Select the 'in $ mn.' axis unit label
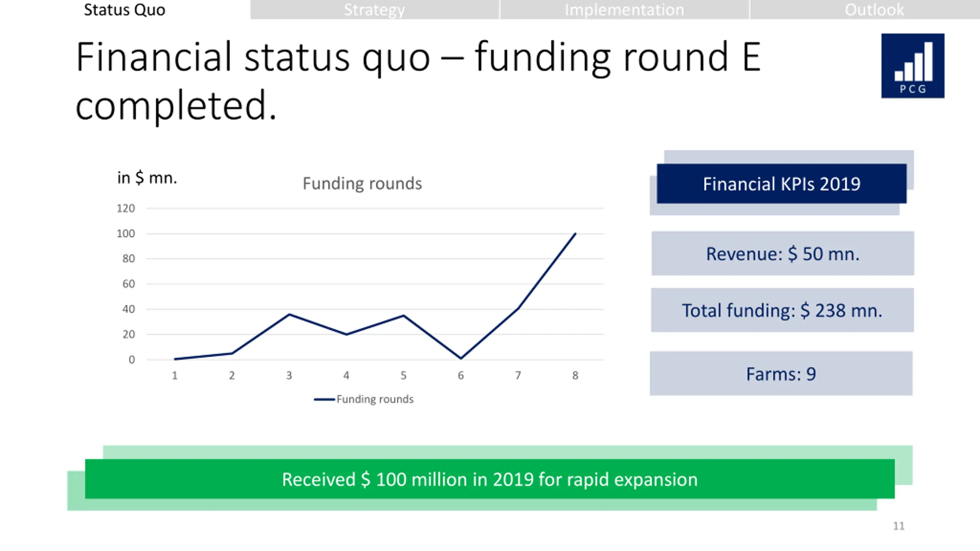Image resolution: width=980 pixels, height=551 pixels. (147, 178)
